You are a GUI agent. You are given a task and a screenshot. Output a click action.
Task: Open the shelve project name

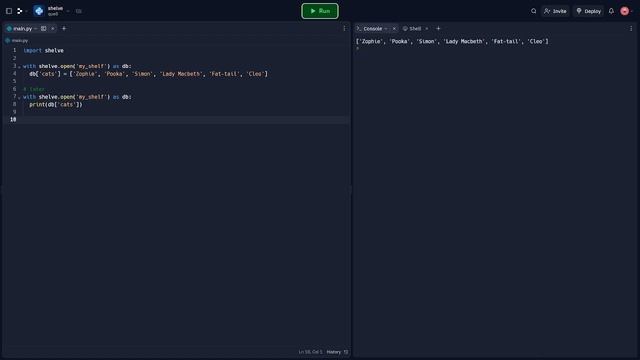pyautogui.click(x=55, y=8)
